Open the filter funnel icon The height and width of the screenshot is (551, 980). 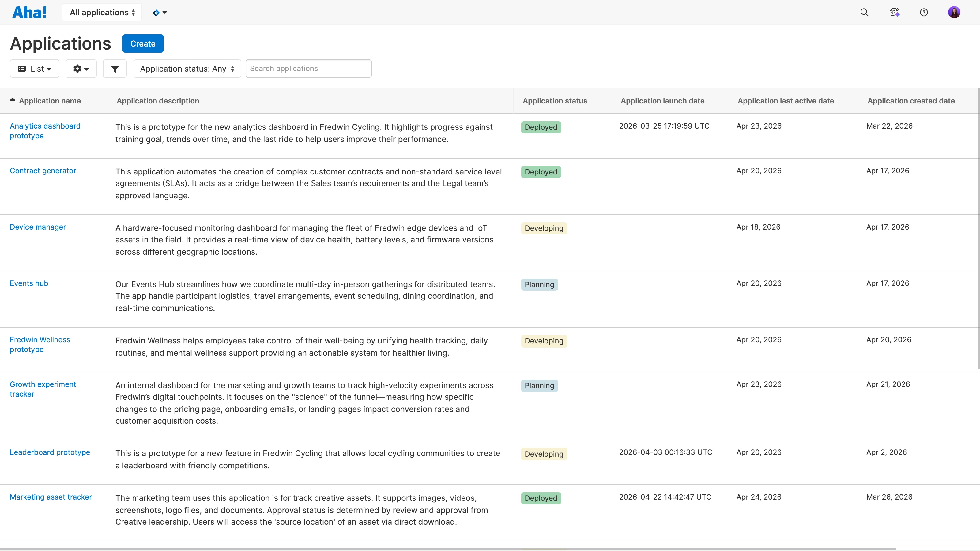click(115, 69)
